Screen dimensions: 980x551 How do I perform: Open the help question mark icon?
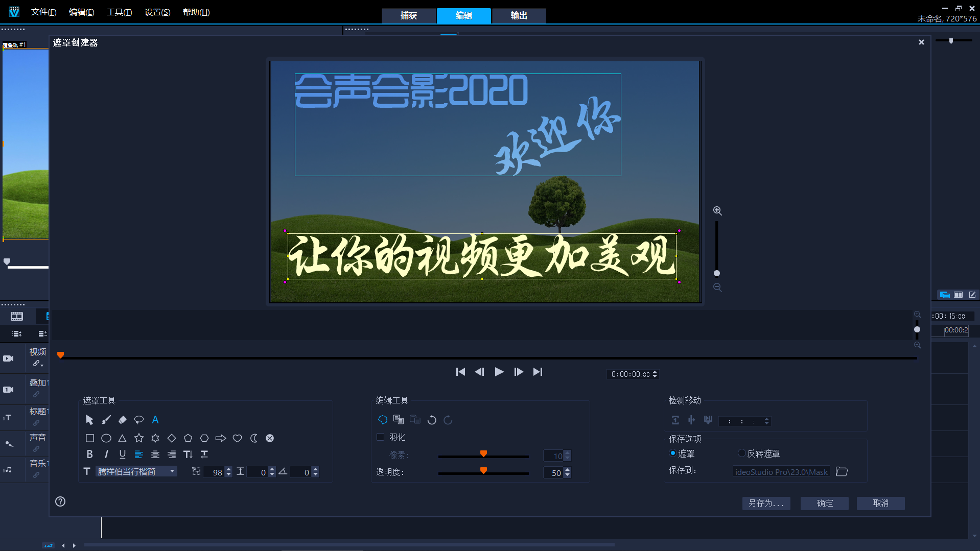60,501
